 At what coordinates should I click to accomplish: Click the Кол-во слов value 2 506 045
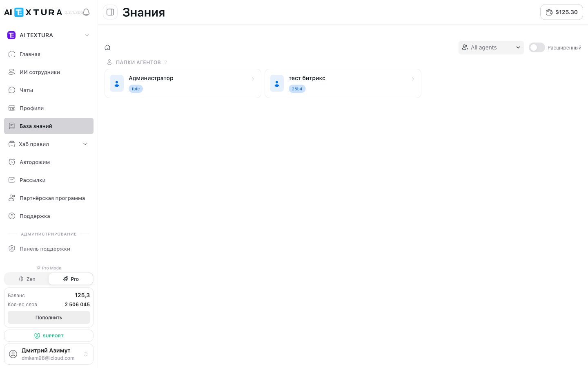tap(77, 305)
